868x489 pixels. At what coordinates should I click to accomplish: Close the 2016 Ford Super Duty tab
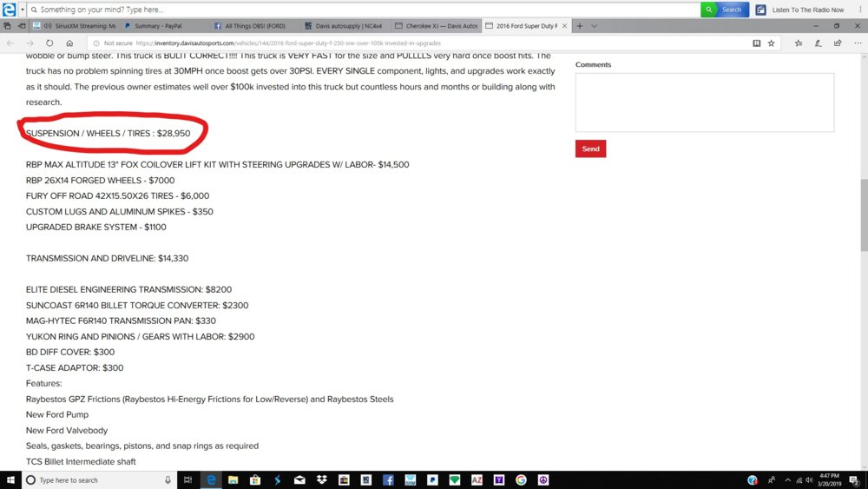[565, 26]
